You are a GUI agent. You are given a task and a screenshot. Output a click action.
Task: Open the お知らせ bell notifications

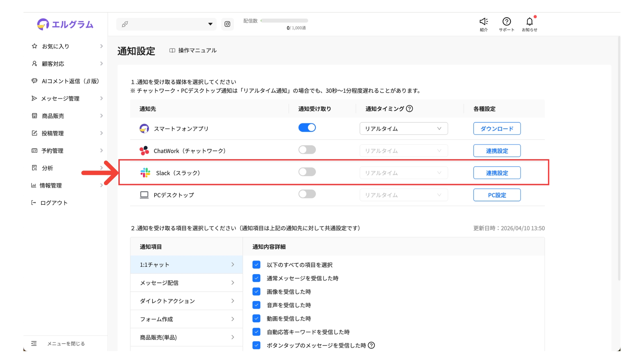click(x=530, y=21)
